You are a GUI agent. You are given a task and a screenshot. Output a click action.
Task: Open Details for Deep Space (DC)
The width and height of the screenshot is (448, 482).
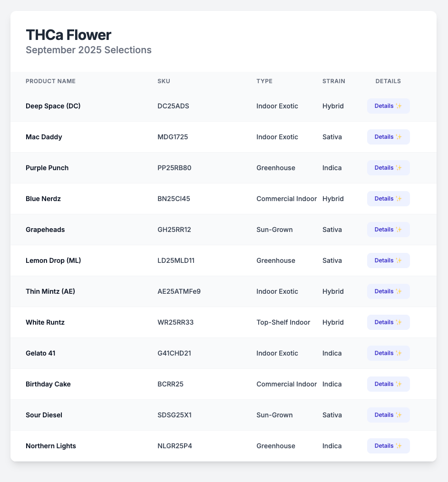pyautogui.click(x=388, y=106)
